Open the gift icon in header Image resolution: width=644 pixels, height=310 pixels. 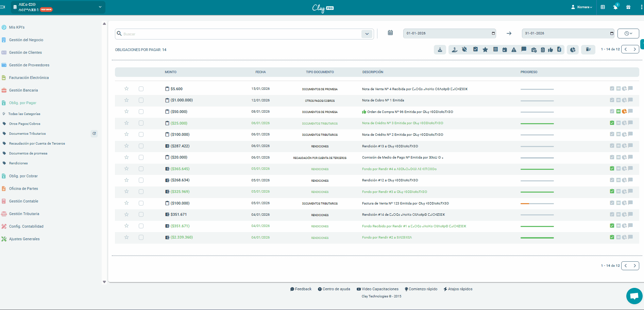point(628,7)
